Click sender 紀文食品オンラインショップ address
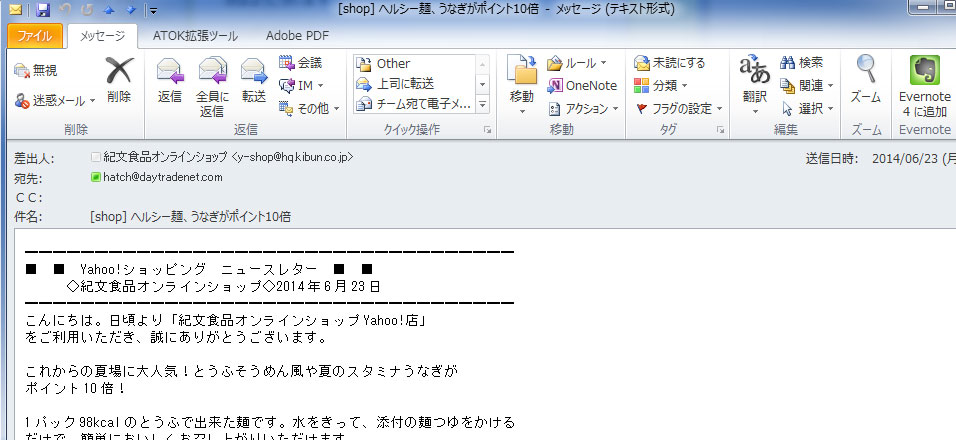This screenshot has height=440, width=956. (x=229, y=157)
